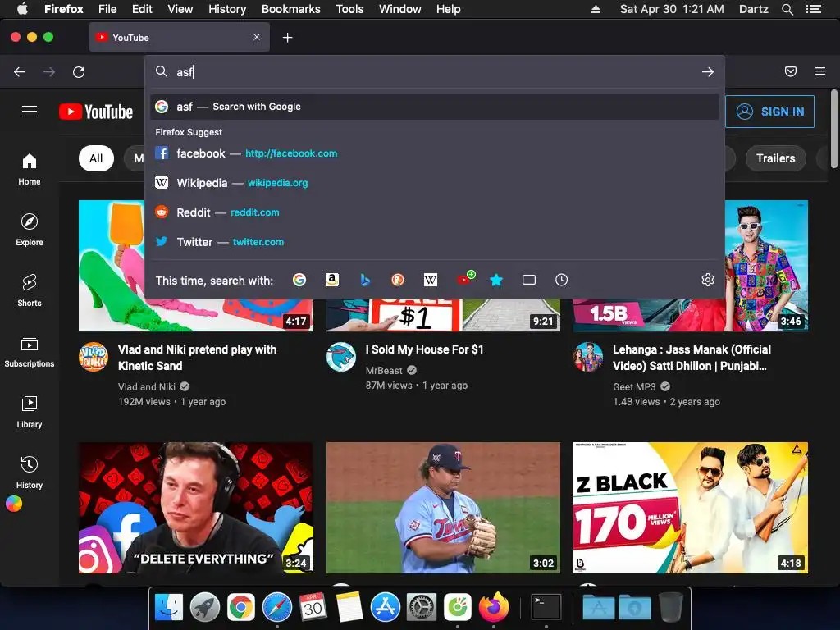
Task: Open Vlad and Niki channel name
Action: coord(147,387)
